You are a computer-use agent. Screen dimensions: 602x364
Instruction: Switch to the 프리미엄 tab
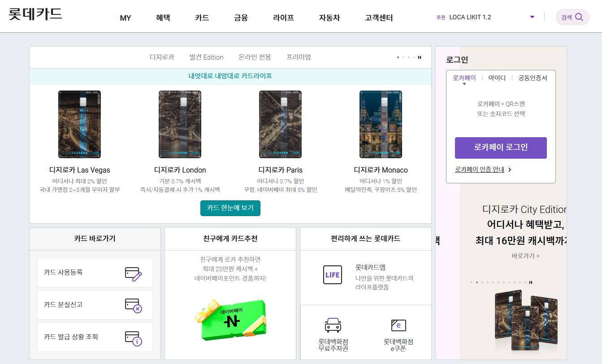click(299, 57)
